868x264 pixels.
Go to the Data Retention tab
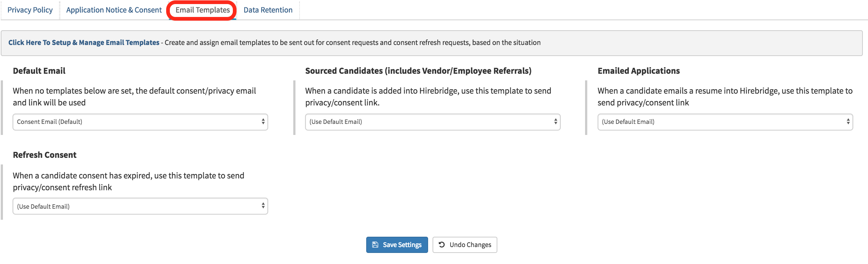(x=268, y=10)
